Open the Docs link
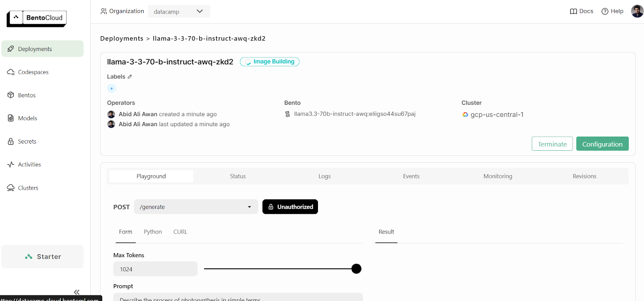 tap(582, 11)
